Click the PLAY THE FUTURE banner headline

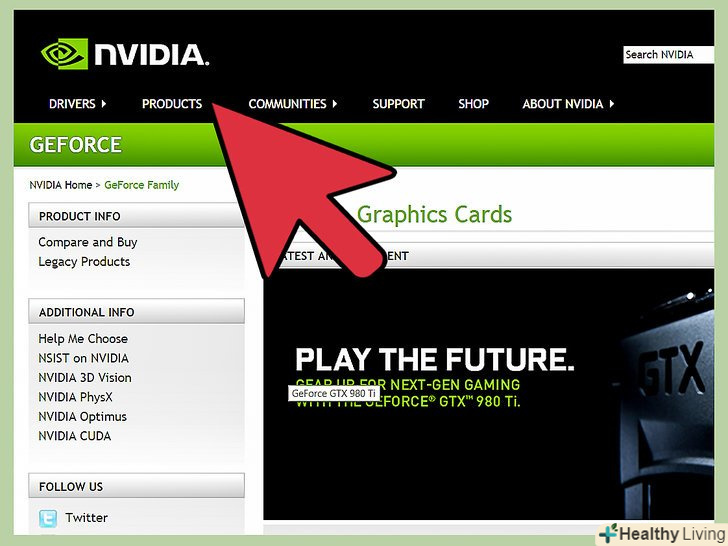435,360
